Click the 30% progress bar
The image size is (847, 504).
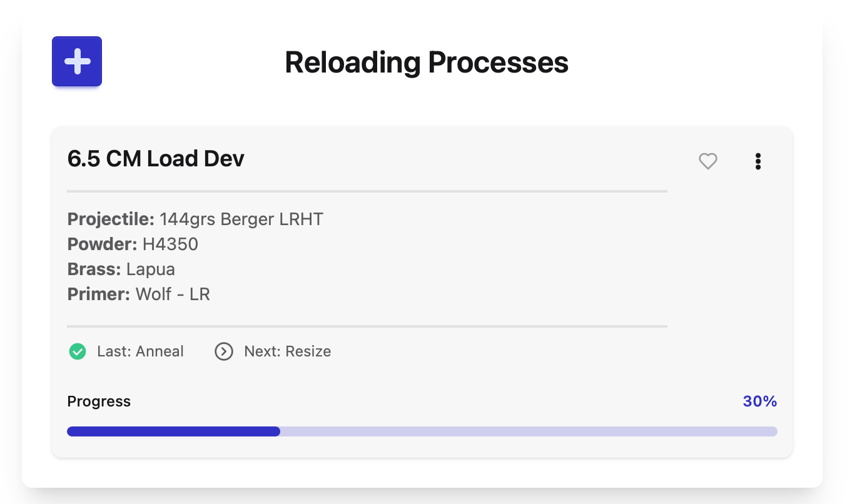(x=422, y=431)
